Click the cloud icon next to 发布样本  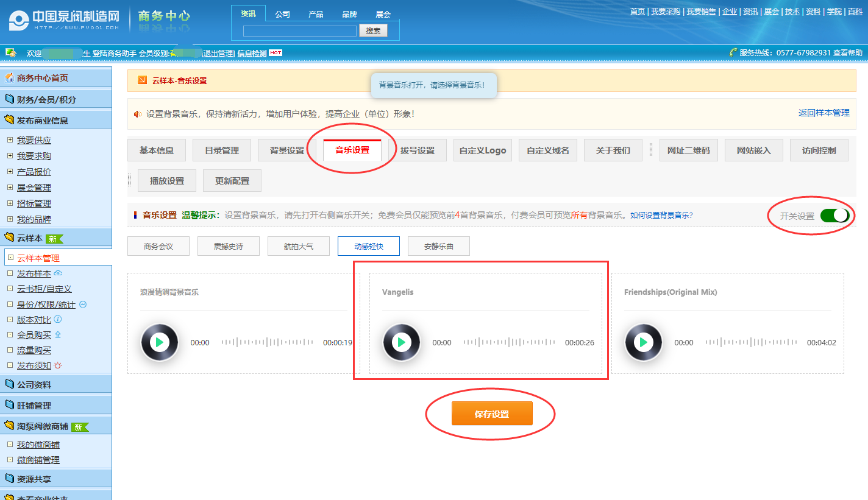[x=58, y=273]
